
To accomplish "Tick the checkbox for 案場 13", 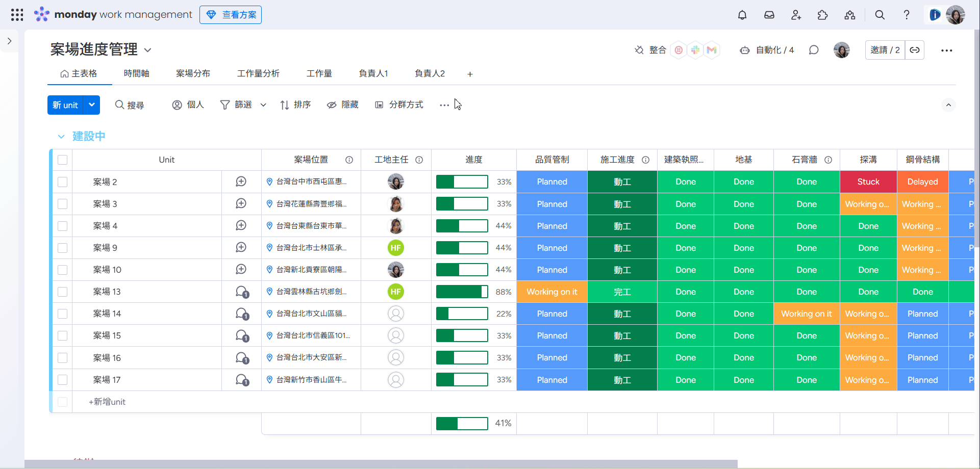I will tap(63, 292).
